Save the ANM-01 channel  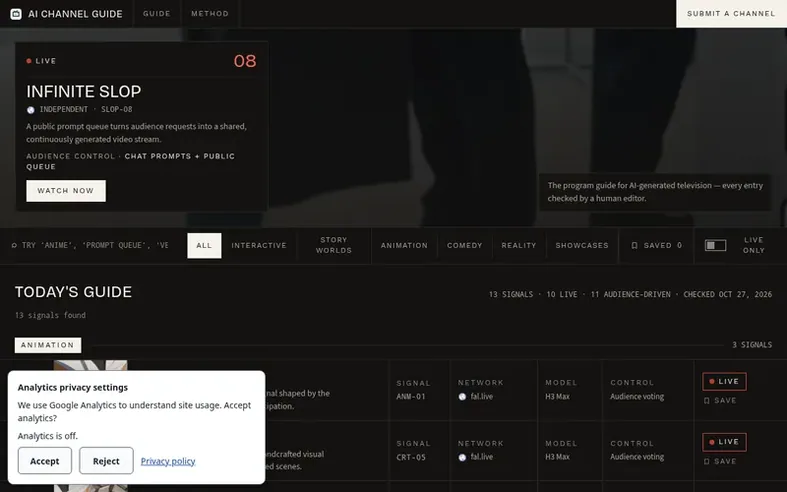[x=720, y=401]
